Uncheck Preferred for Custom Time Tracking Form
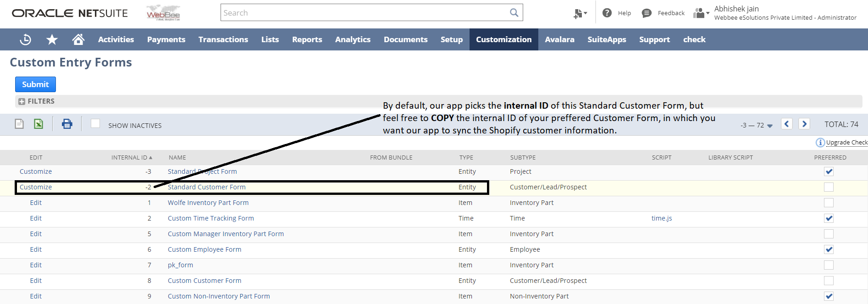The image size is (868, 304). [829, 218]
